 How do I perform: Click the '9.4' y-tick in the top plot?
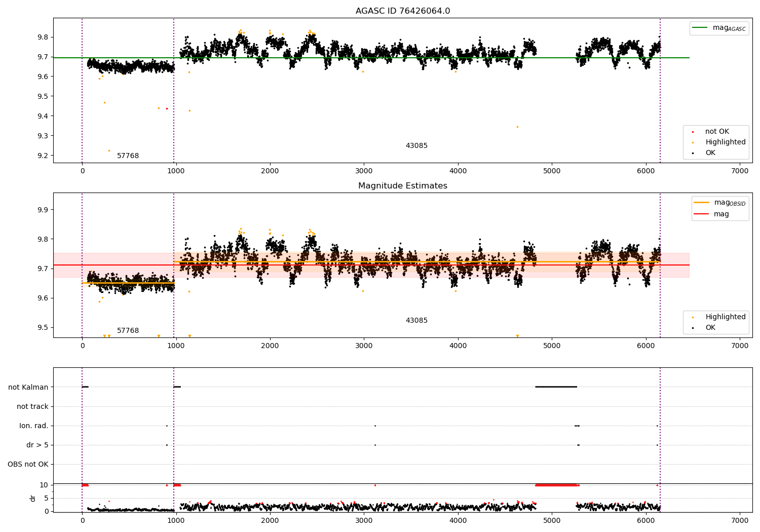pos(43,117)
